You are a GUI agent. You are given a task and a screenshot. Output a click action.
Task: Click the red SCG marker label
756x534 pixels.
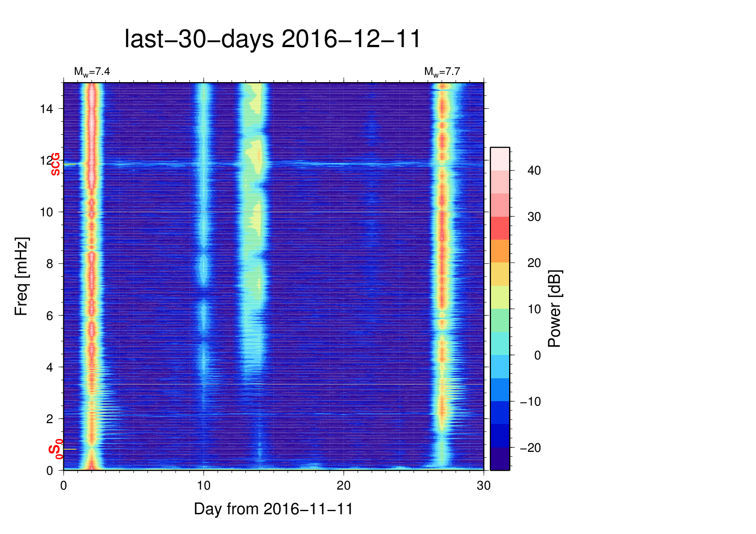(55, 164)
